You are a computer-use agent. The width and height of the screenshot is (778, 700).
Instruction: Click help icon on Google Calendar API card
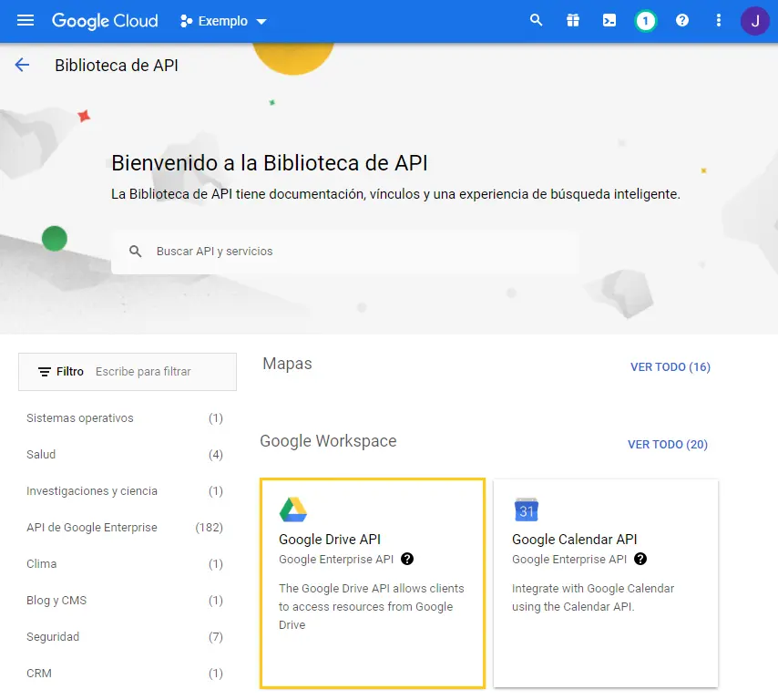[640, 559]
